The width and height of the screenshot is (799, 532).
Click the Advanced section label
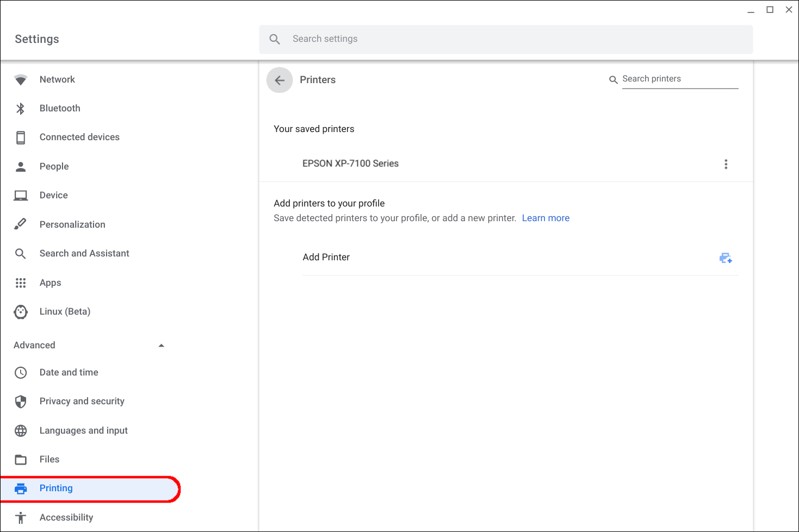tap(34, 345)
